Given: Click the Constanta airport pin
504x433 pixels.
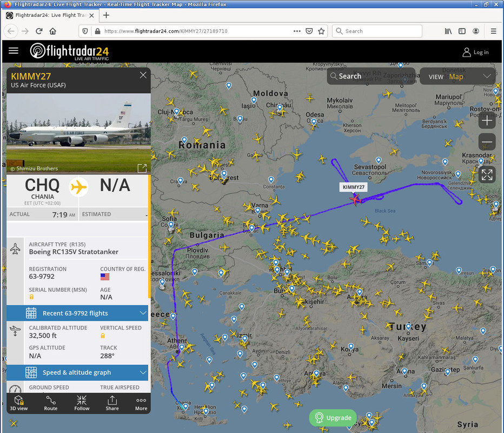Looking at the screenshot, I should pos(271,180).
